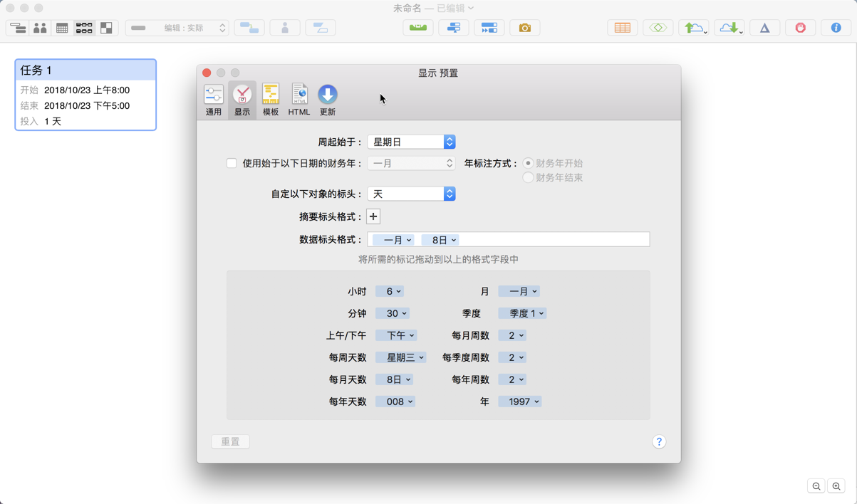Open the inspector with the info icon
This screenshot has height=504, width=857.
click(x=835, y=27)
